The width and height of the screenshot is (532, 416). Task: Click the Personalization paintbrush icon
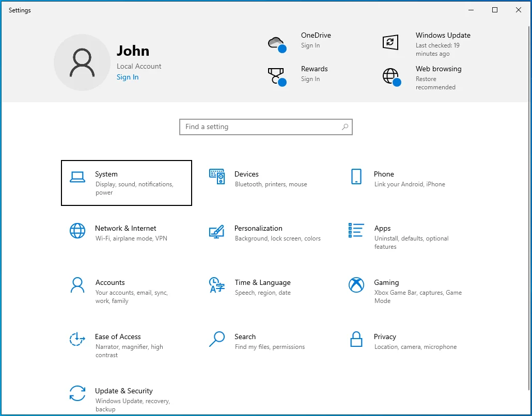(217, 231)
